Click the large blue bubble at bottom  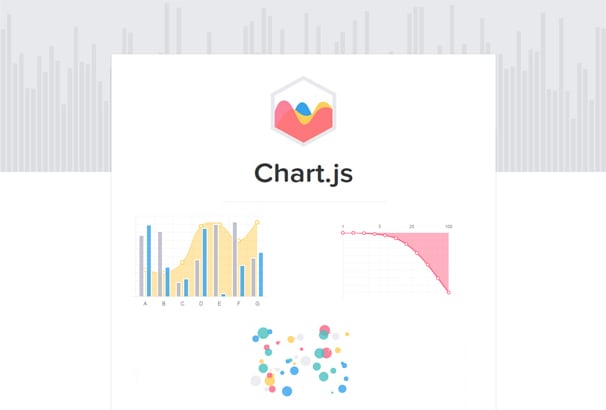(287, 391)
